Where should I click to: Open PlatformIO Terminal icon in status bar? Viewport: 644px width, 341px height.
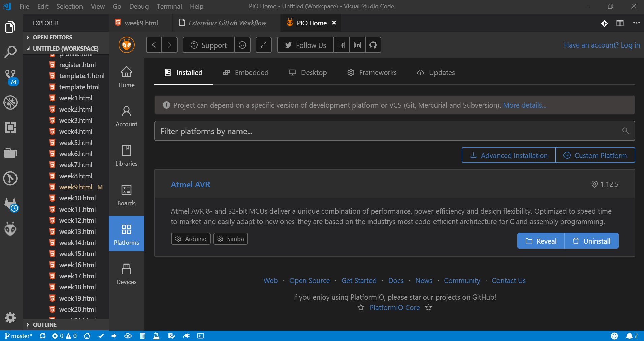201,336
